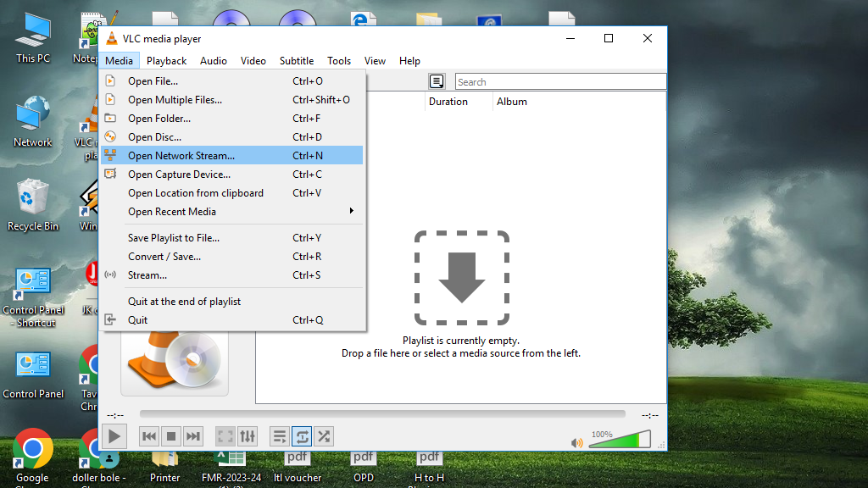Open the Playback menu

pos(166,61)
